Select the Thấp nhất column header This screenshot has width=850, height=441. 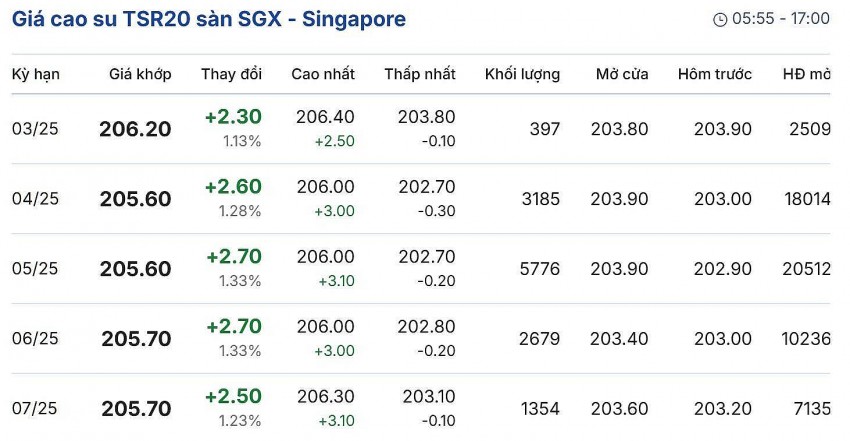point(420,75)
